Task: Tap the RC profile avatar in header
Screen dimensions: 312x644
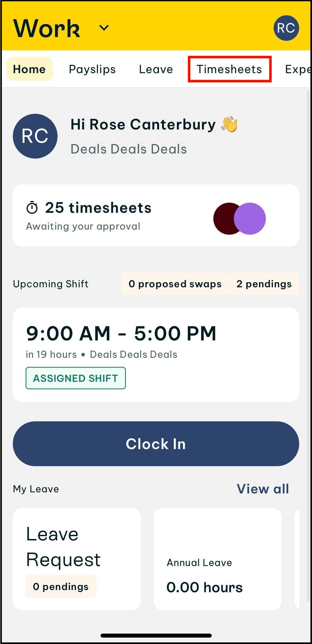Action: (286, 28)
